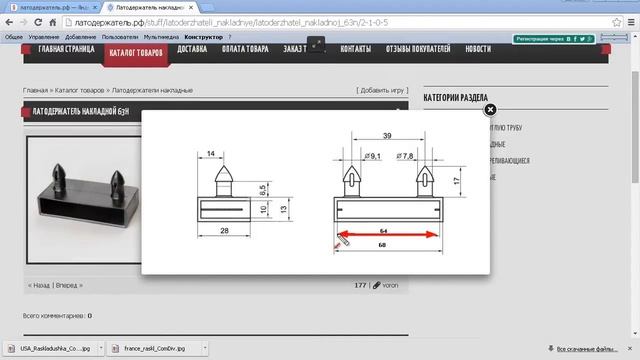The width and height of the screenshot is (640, 360).
Task: Click the Twitter icon in registration widget
Action: tap(582, 39)
